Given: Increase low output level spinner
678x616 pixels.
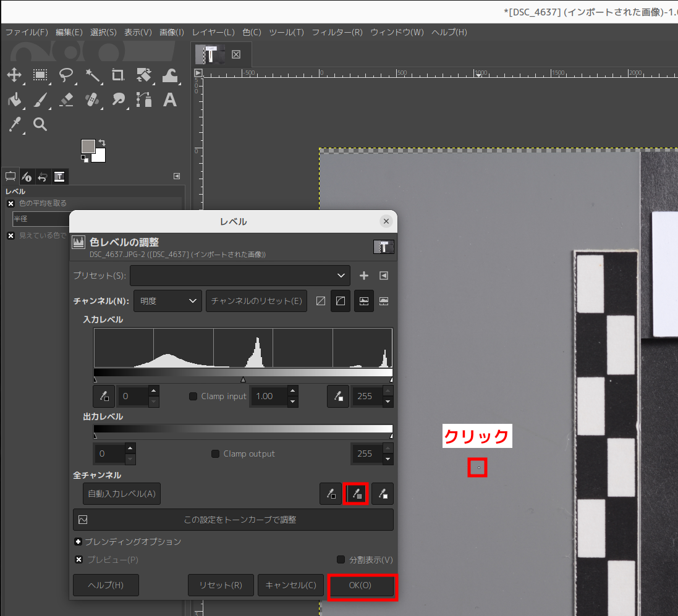Looking at the screenshot, I should [130, 449].
